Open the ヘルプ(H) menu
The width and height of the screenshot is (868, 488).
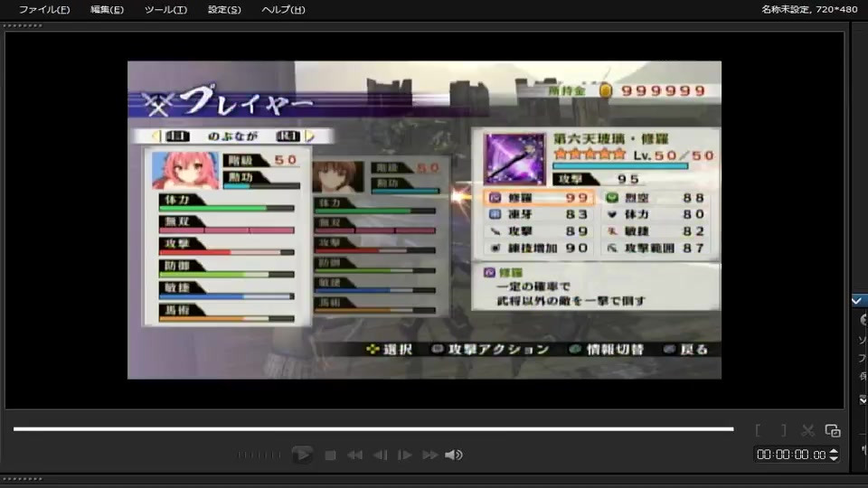click(x=283, y=9)
